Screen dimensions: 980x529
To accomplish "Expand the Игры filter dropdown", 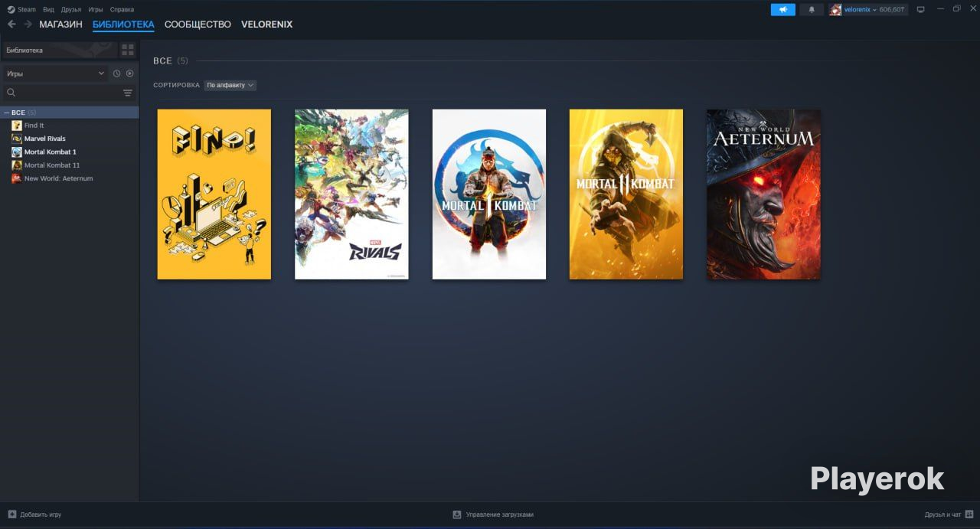I will (54, 73).
